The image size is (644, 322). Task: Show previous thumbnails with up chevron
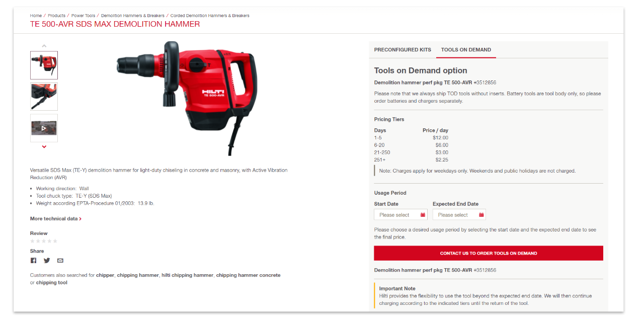44,46
